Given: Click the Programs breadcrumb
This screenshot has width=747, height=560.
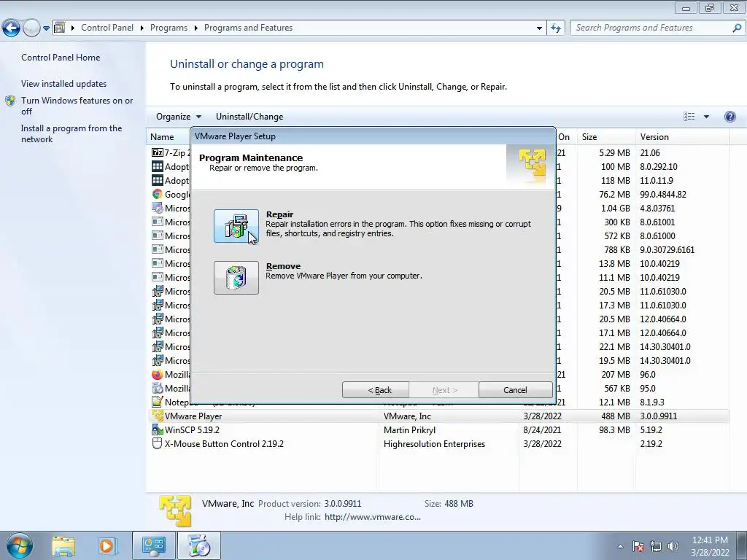Looking at the screenshot, I should (x=169, y=28).
